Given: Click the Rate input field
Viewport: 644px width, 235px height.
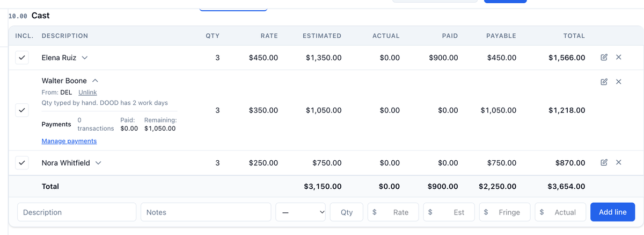Looking at the screenshot, I should pyautogui.click(x=393, y=212).
